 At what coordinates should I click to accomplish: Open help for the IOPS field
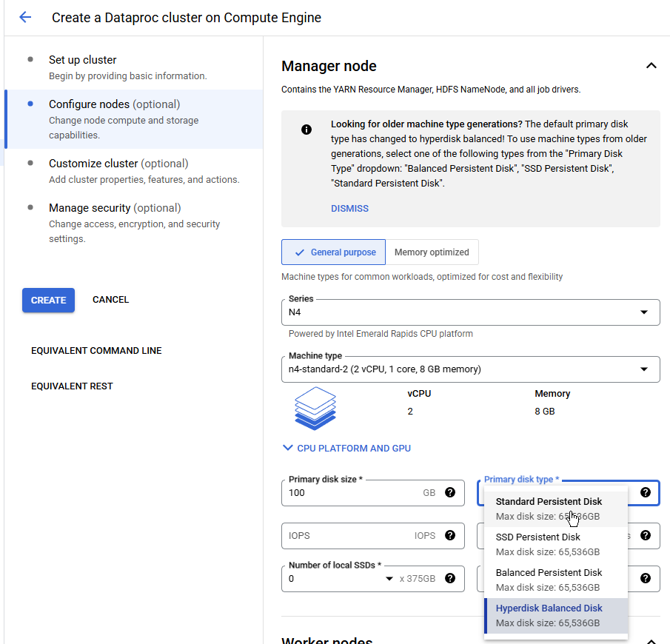(x=450, y=535)
